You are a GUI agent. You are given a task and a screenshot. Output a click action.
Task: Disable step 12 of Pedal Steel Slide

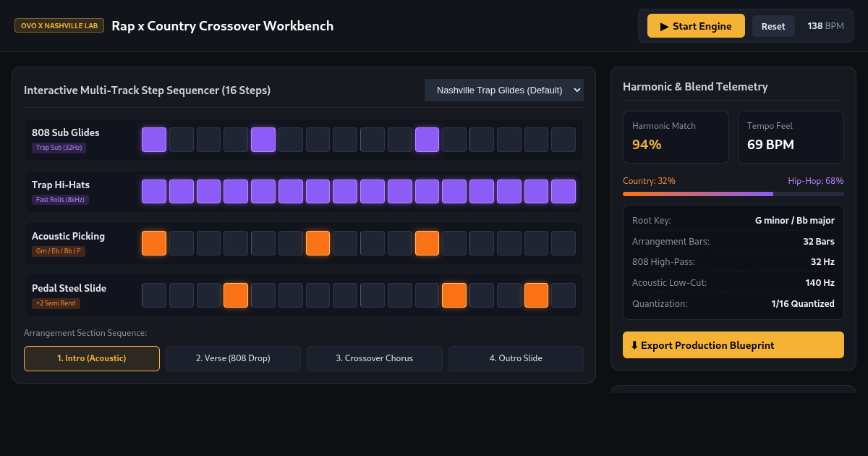454,295
